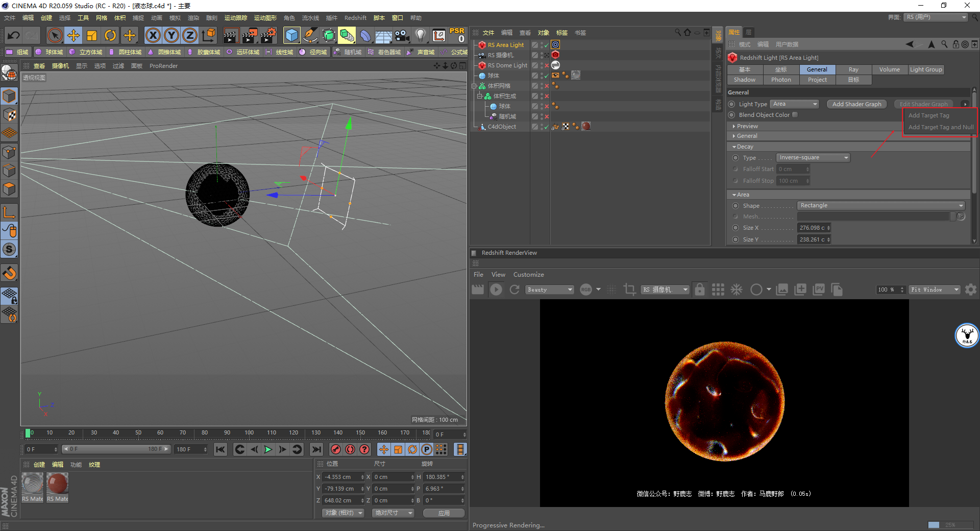
Task: Open the Shadow tab
Action: point(745,80)
